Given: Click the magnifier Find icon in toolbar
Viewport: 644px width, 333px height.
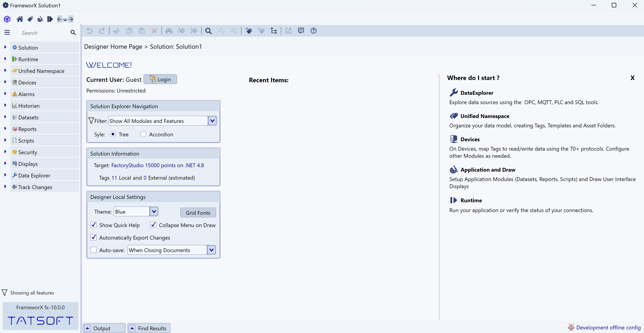Looking at the screenshot, I should pos(208,31).
